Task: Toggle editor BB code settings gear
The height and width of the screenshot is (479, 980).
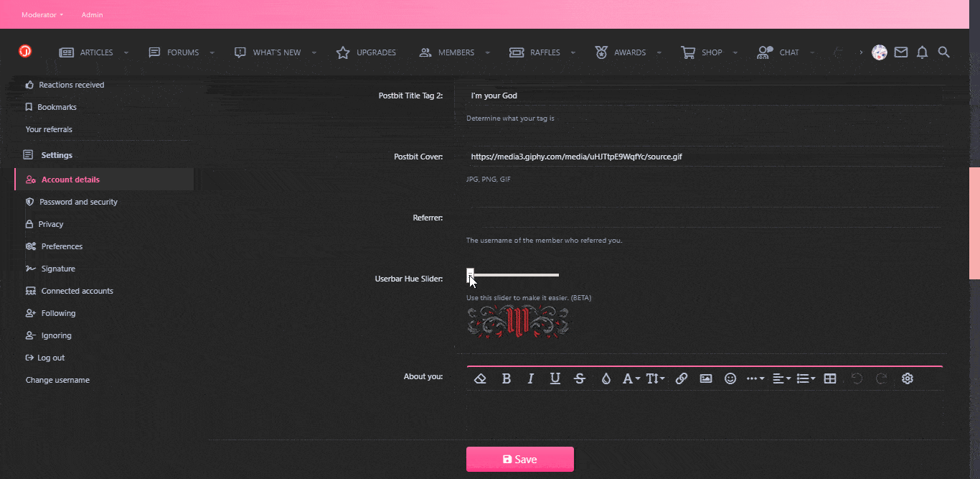Action: point(908,378)
